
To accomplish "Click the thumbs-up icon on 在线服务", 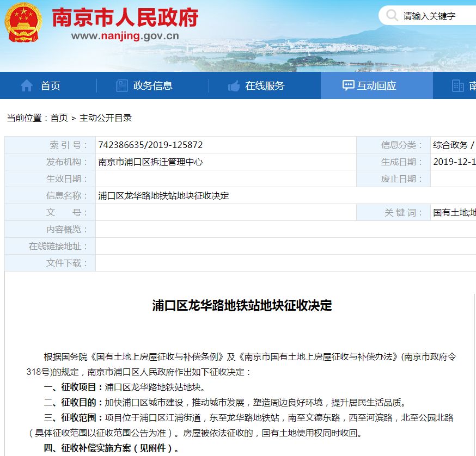I will (234, 85).
